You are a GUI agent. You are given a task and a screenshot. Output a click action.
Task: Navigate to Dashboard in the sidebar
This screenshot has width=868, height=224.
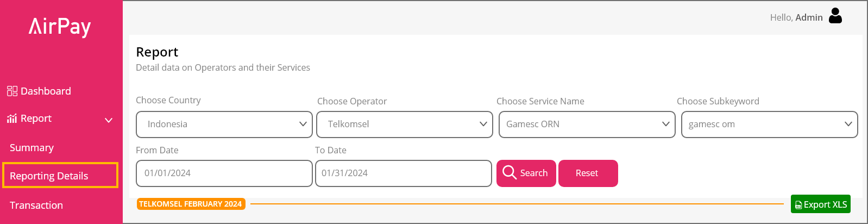click(46, 91)
